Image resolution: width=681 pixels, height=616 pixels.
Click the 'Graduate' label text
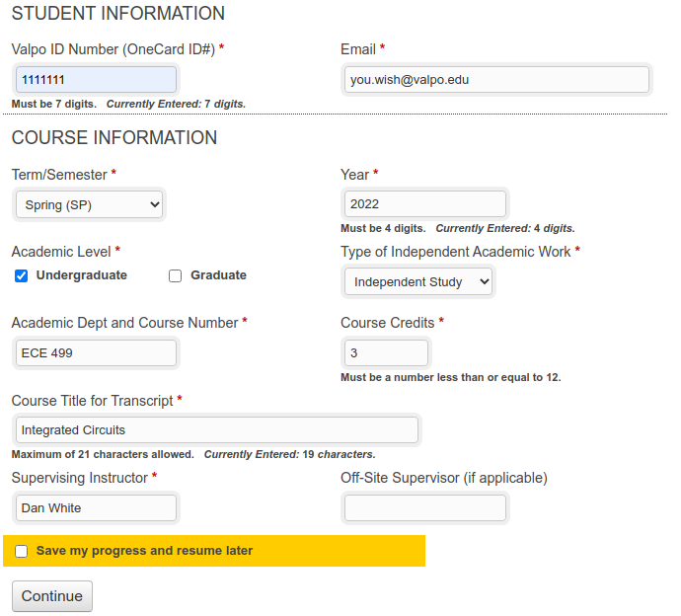click(218, 275)
